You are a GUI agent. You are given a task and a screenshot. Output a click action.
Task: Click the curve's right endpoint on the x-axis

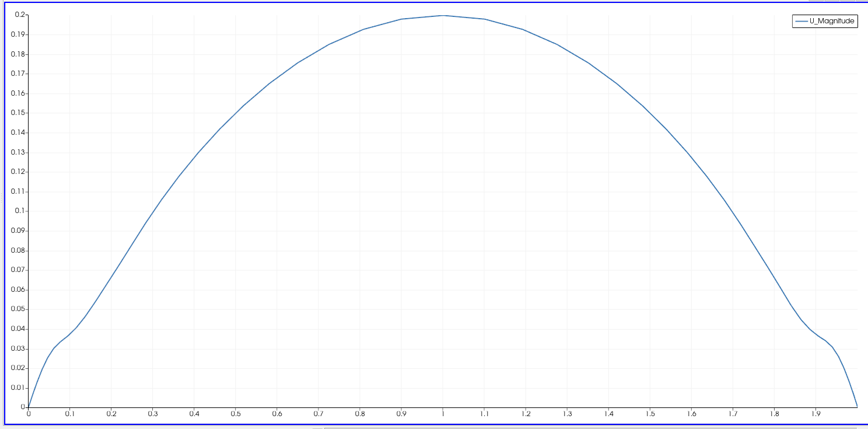pos(857,407)
